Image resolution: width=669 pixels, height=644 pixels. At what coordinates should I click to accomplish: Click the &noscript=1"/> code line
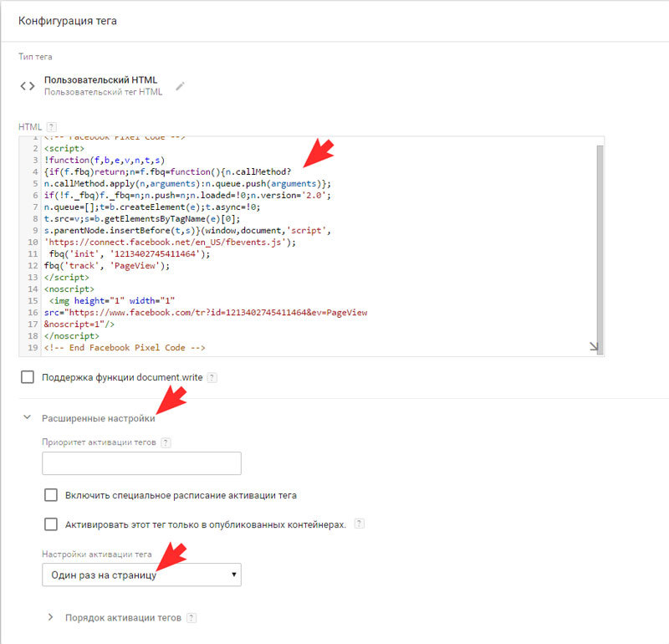pos(79,324)
